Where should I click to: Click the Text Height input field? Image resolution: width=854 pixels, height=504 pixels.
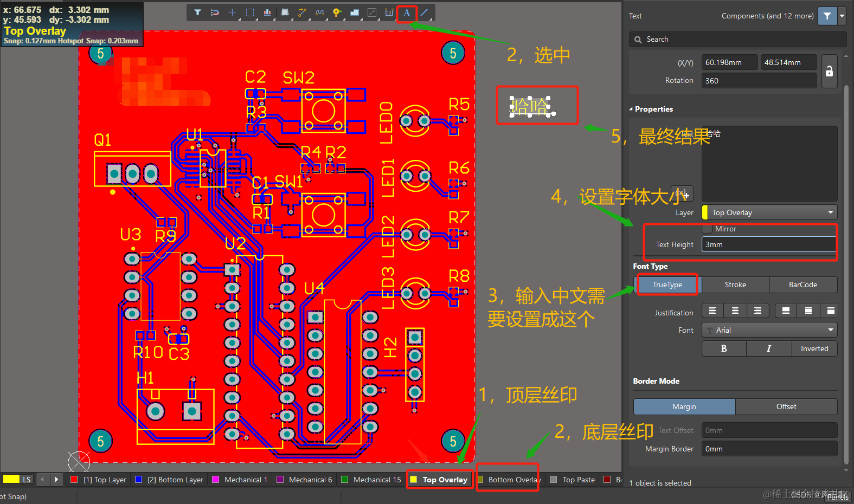click(x=769, y=244)
